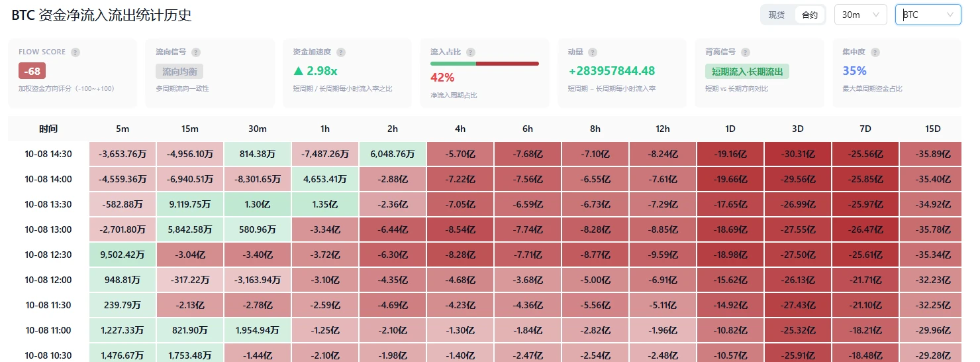
Task: Click the 948.81万 cell
Action: point(122,280)
